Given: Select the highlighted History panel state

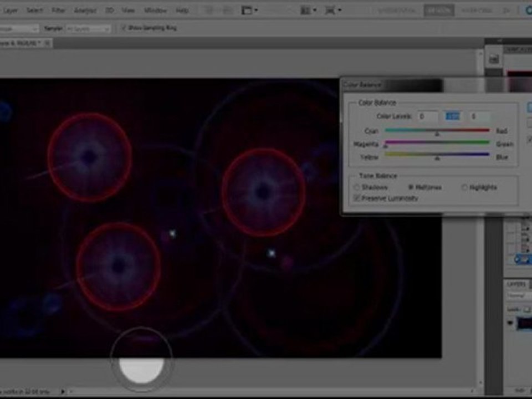Looking at the screenshot, I should (x=523, y=259).
